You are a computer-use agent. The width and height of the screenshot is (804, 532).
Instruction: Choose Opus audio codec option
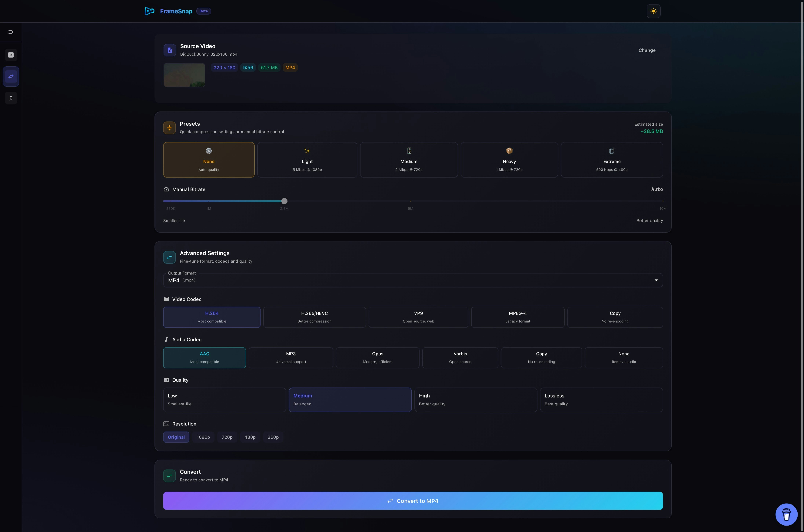tap(377, 357)
